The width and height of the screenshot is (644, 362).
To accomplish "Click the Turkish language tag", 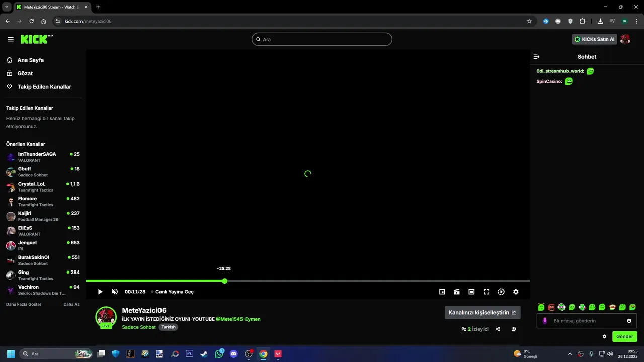I will point(169,327).
